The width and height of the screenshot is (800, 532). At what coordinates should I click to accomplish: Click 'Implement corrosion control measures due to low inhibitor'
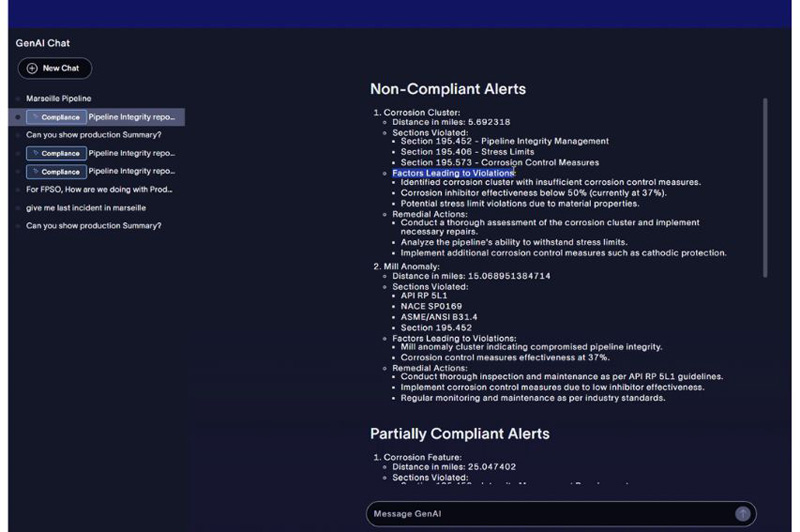(x=552, y=387)
